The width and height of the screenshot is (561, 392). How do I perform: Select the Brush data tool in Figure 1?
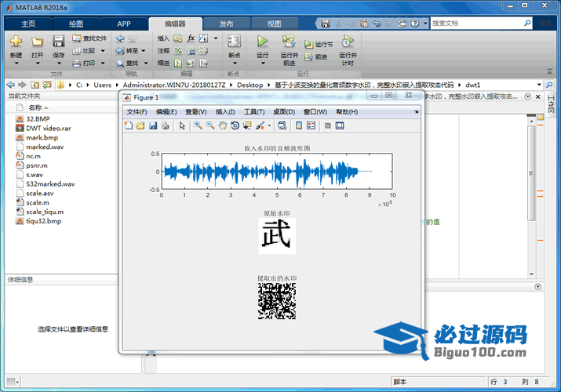point(260,125)
